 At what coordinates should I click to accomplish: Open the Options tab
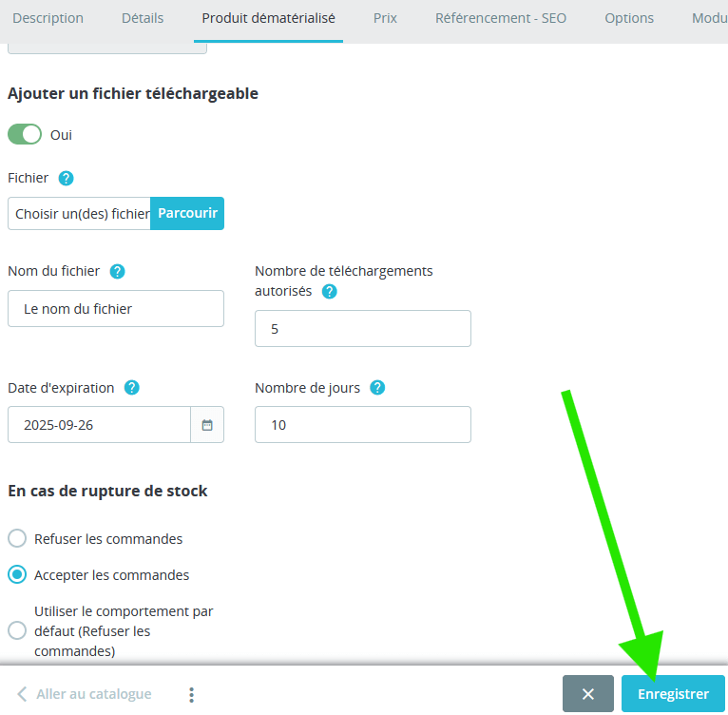pos(629,18)
